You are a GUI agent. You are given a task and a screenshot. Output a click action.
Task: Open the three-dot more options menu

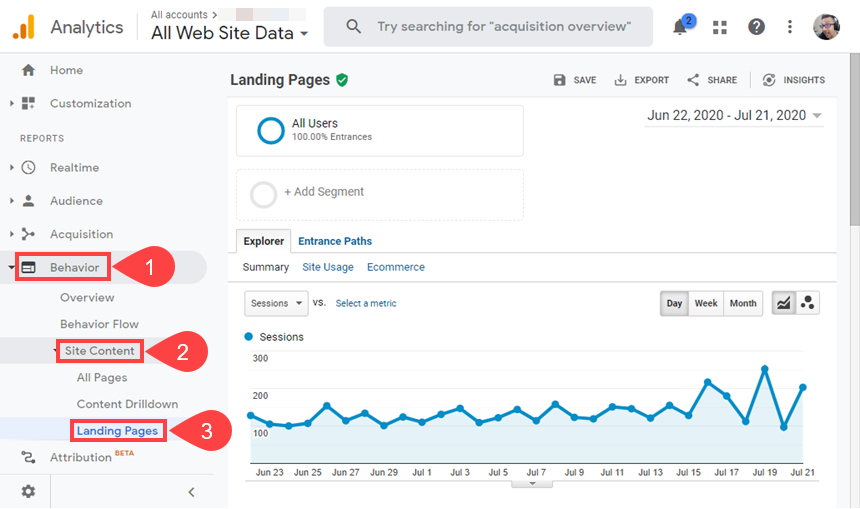pyautogui.click(x=790, y=26)
